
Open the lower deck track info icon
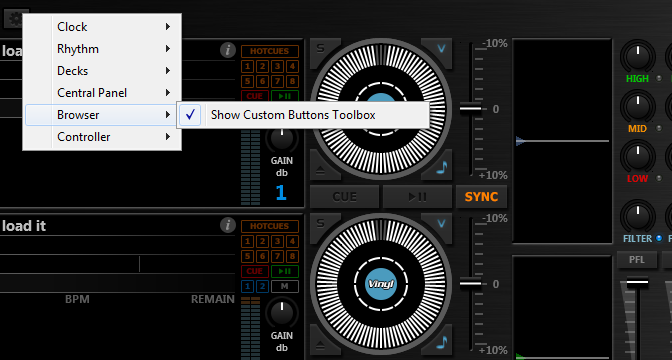[x=228, y=225]
